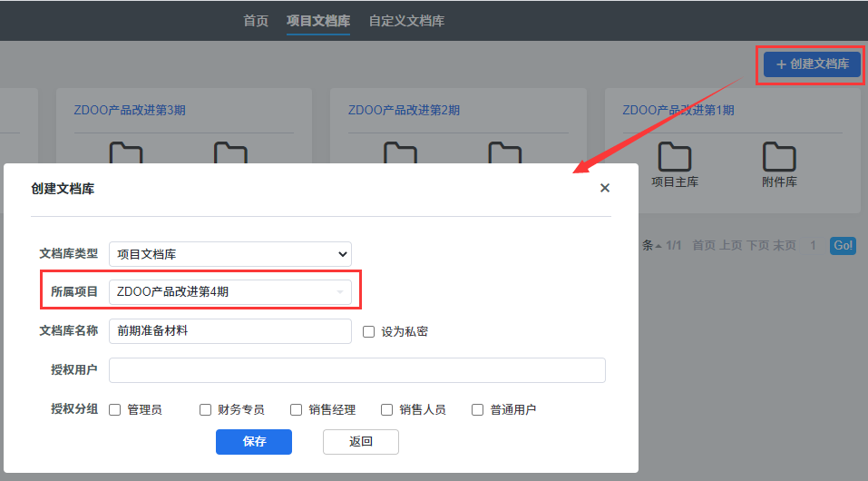Select the 销售人员 checkbox
868x481 pixels.
[x=387, y=410]
